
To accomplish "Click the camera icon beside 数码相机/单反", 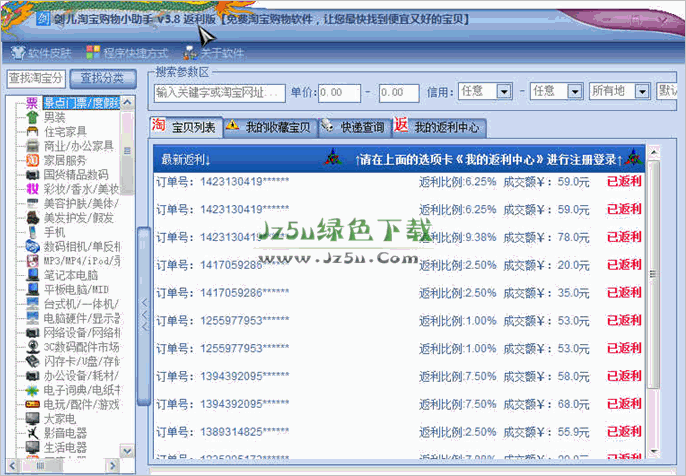I will click(32, 246).
